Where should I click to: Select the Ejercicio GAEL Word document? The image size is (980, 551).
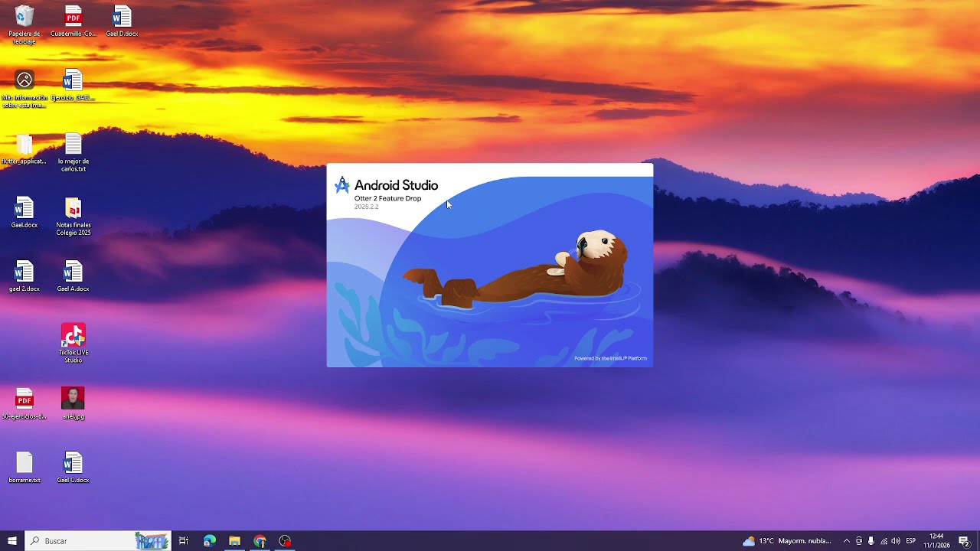click(73, 86)
